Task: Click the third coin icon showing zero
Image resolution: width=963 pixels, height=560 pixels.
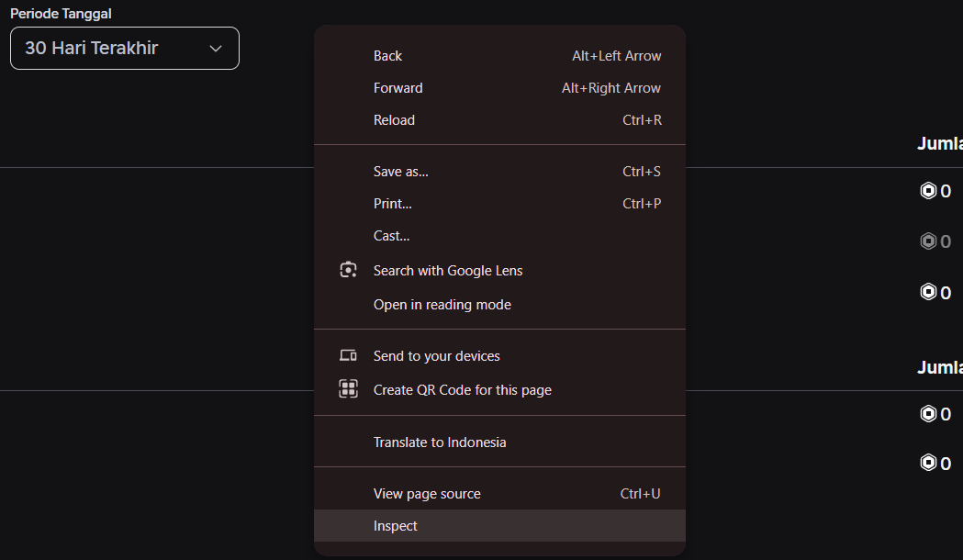Action: (926, 292)
